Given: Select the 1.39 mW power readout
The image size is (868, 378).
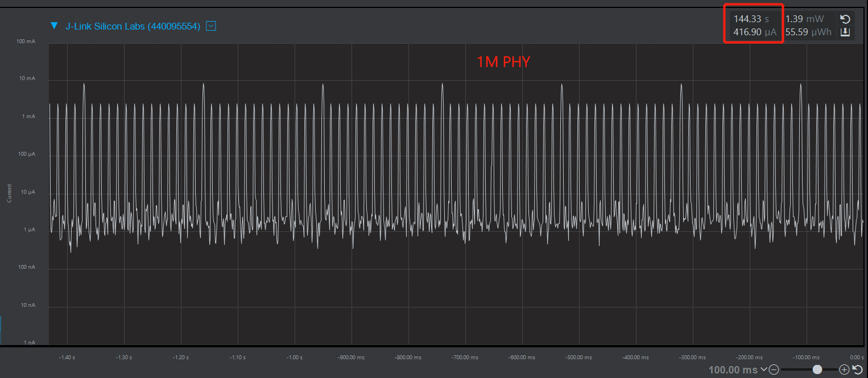Looking at the screenshot, I should click(x=804, y=19).
